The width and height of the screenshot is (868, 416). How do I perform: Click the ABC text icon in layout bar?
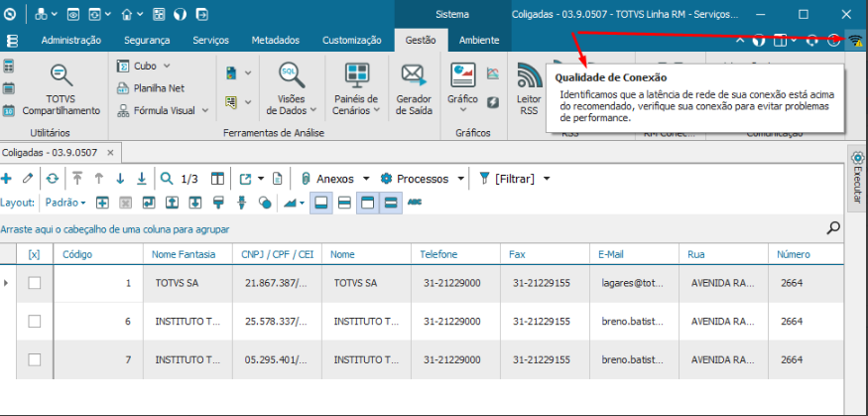coord(414,203)
